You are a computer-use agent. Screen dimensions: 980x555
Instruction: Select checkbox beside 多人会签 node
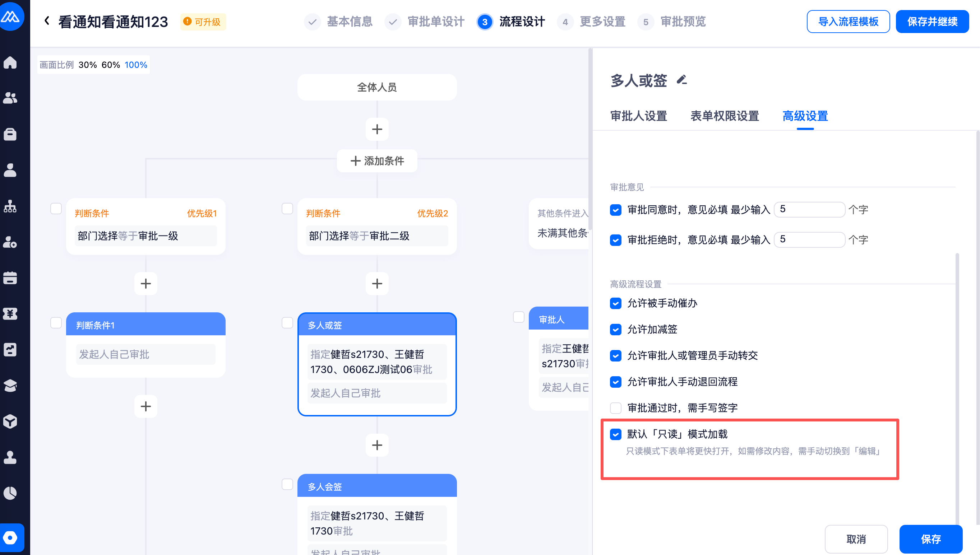287,484
